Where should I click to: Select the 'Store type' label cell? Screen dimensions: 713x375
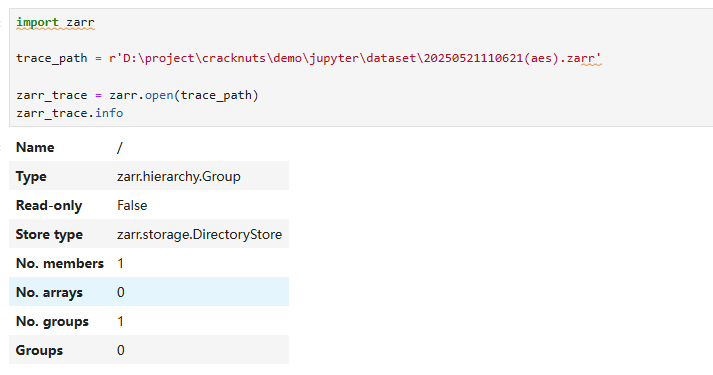coord(49,235)
